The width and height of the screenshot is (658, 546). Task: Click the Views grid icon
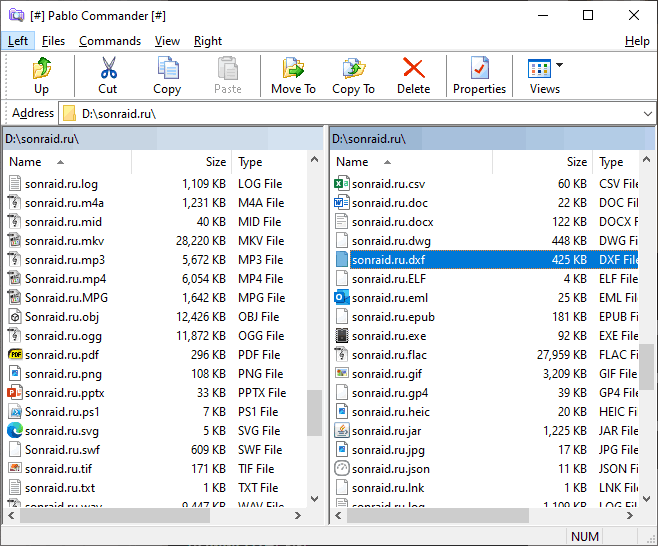[x=539, y=69]
